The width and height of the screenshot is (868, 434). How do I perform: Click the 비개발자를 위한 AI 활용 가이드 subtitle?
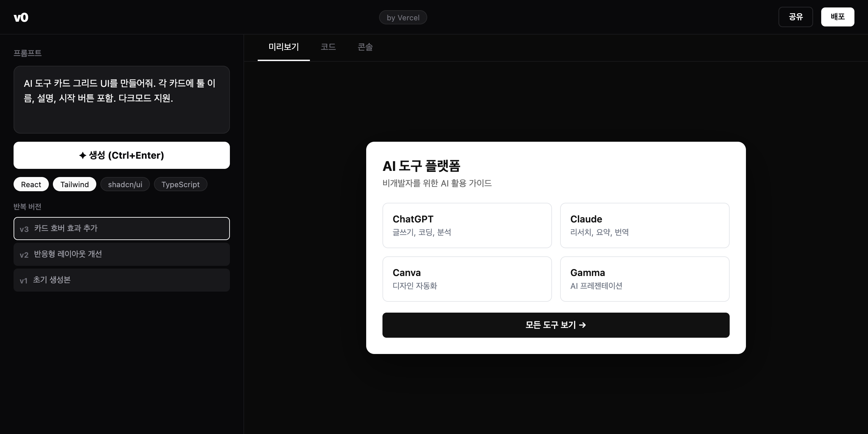[x=437, y=183]
